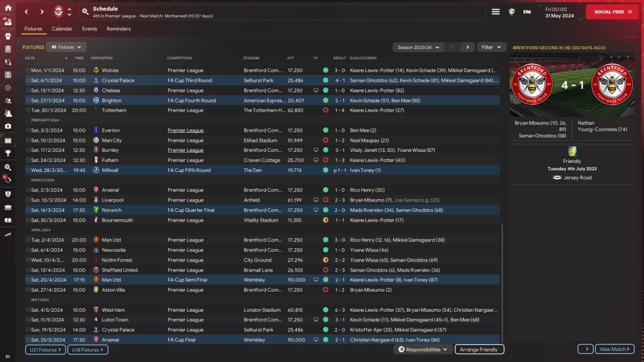
Task: Sort by the Opposition column header
Action: point(102,58)
